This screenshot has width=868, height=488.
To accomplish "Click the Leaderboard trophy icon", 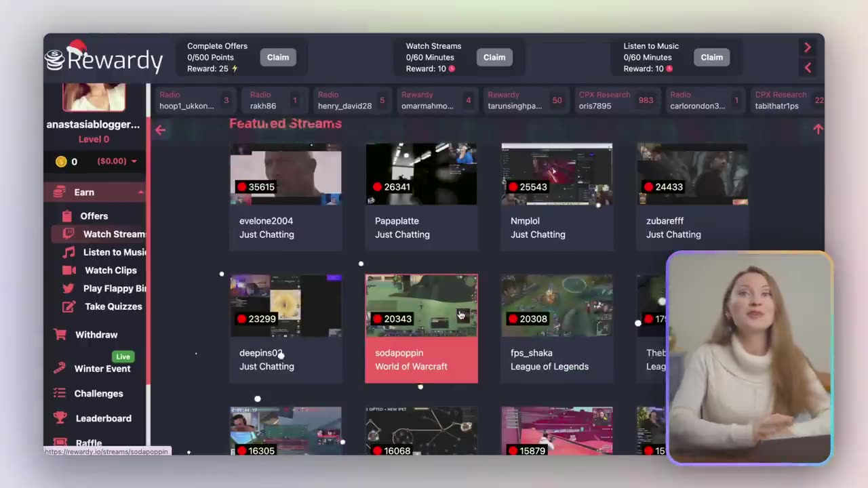I will pyautogui.click(x=60, y=419).
